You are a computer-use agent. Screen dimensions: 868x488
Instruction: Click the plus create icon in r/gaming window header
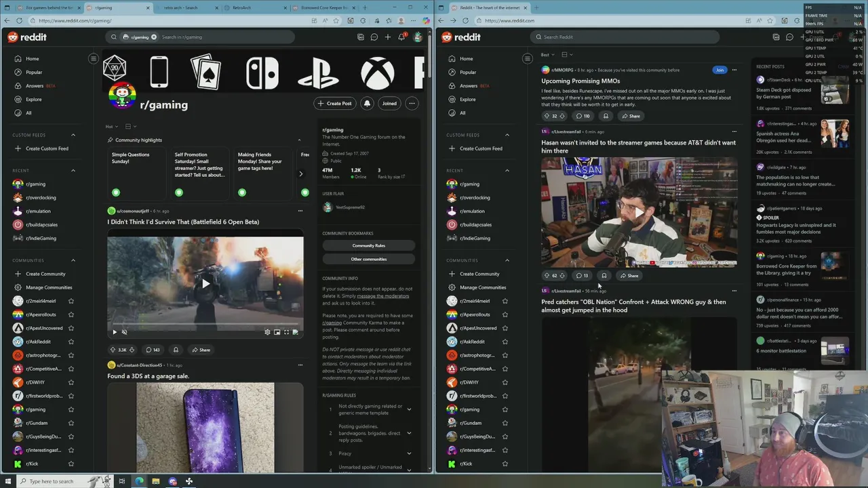pyautogui.click(x=388, y=37)
